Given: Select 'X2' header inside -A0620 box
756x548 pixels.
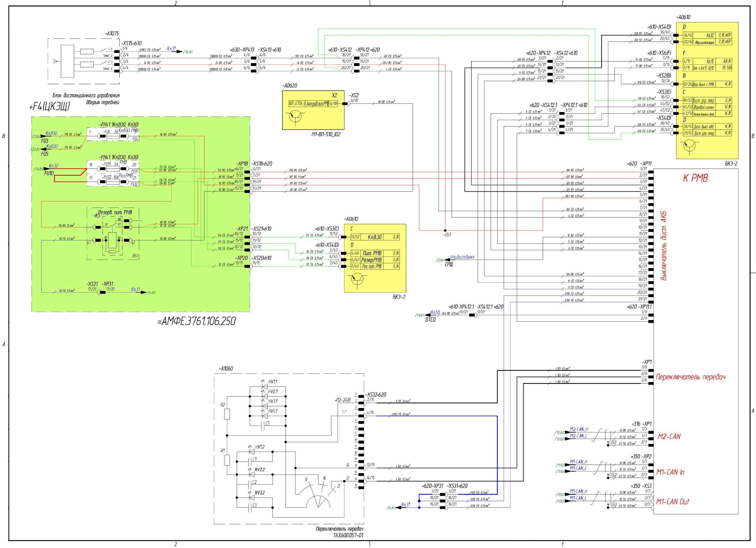Looking at the screenshot, I should point(334,95).
